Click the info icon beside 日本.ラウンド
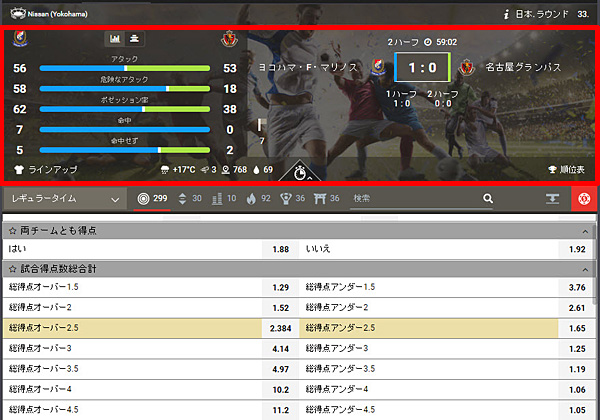 tap(506, 15)
